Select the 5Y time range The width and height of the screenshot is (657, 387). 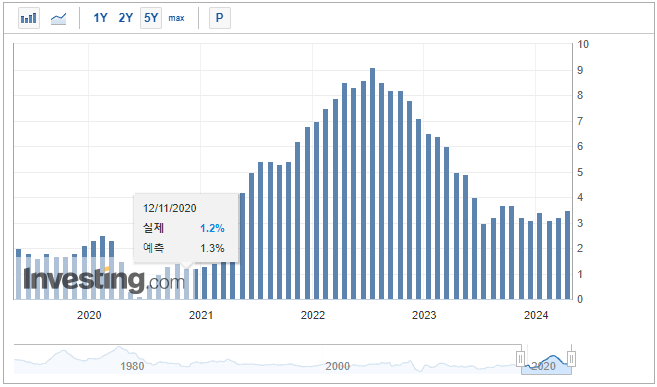(151, 18)
